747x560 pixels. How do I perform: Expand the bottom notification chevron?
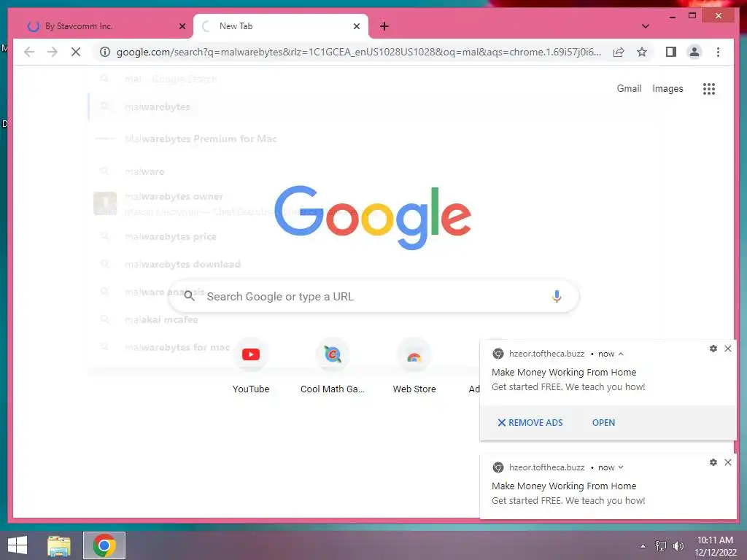[621, 467]
